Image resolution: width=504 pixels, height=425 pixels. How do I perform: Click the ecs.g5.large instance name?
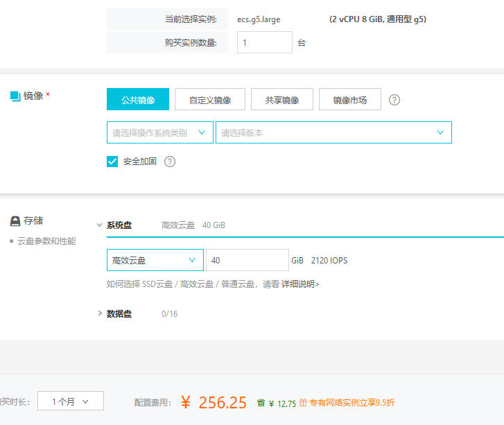tap(259, 19)
